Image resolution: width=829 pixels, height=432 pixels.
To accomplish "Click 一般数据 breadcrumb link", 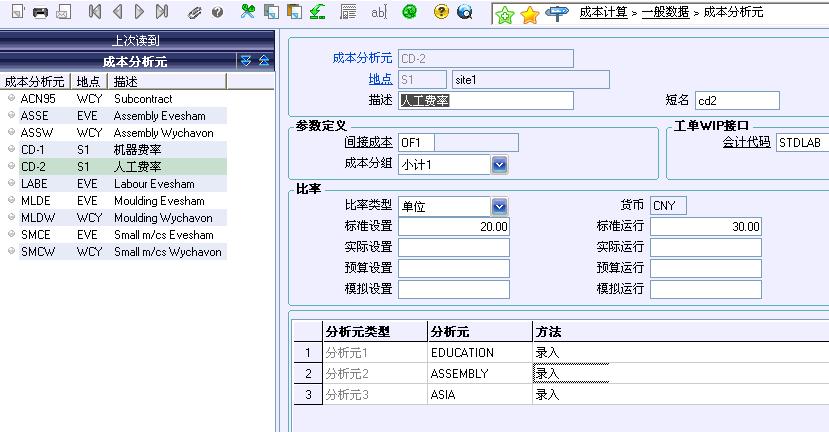I will click(x=665, y=12).
